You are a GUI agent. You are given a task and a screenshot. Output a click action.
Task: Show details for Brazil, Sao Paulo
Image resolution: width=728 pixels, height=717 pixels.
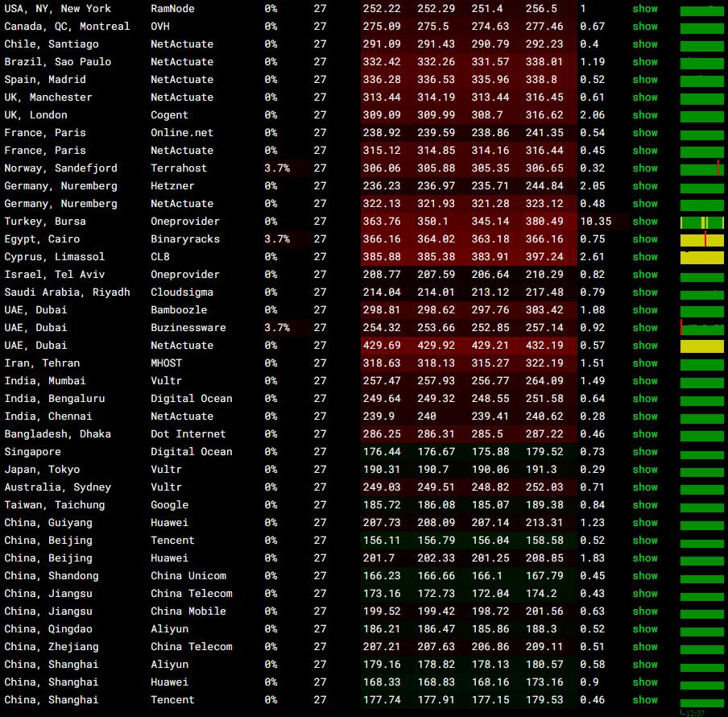click(x=645, y=62)
